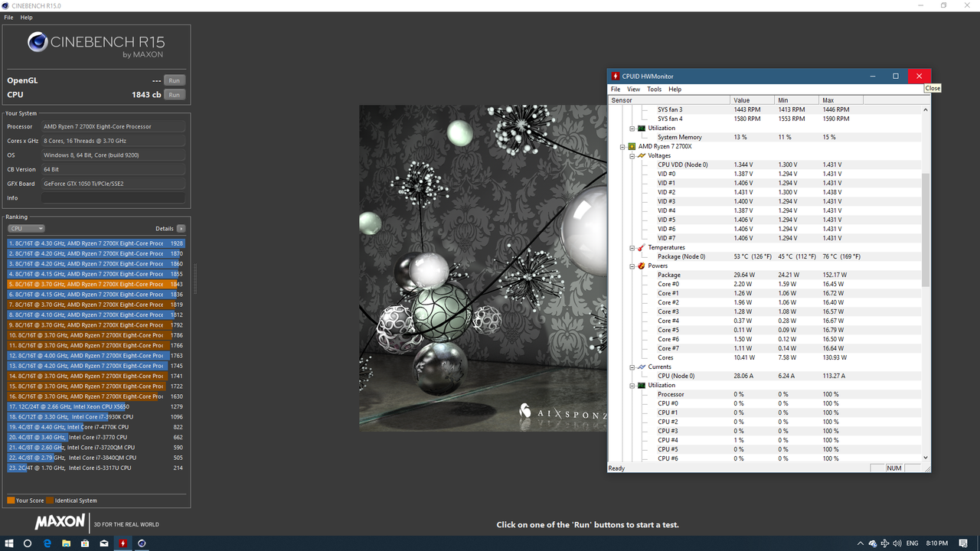Collapse the Temperatures section
Viewport: 980px width, 551px height.
click(x=632, y=247)
